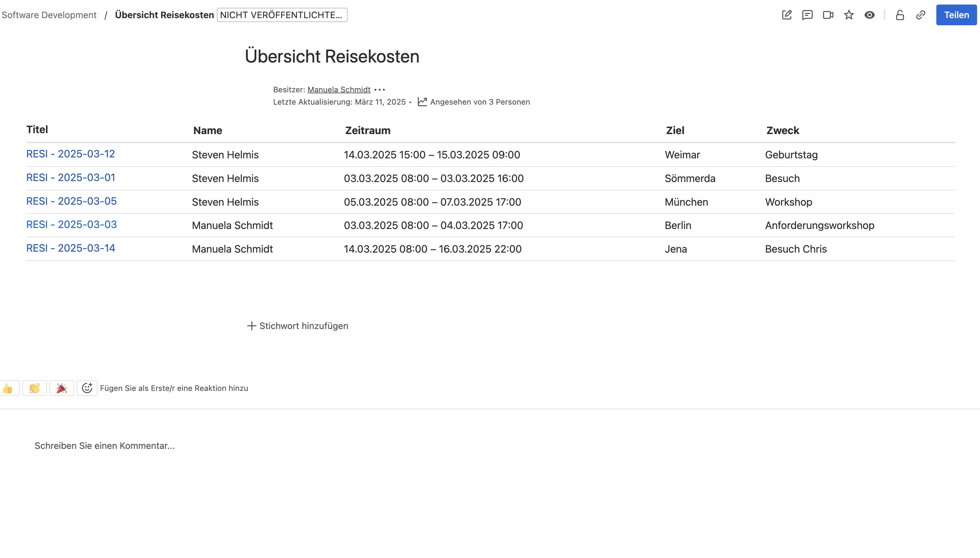This screenshot has height=558, width=980.
Task: Click the video camera record icon
Action: (828, 15)
